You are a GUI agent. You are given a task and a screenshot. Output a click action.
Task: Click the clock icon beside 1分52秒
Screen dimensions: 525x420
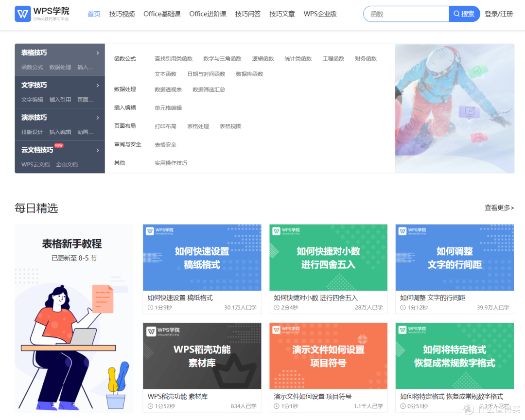[x=150, y=406]
